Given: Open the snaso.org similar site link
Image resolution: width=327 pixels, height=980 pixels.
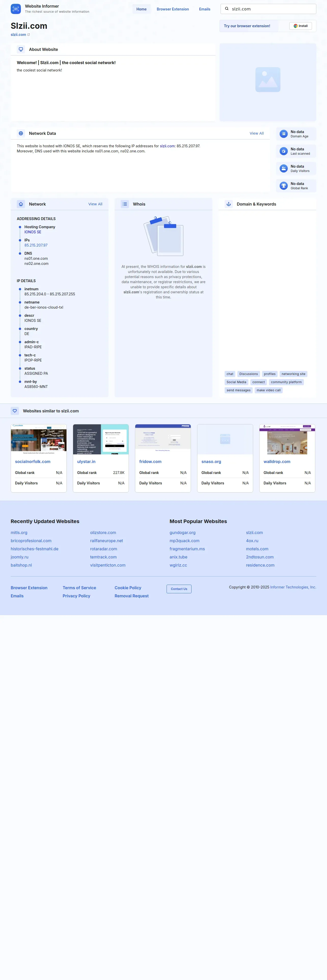Looking at the screenshot, I should [x=211, y=462].
